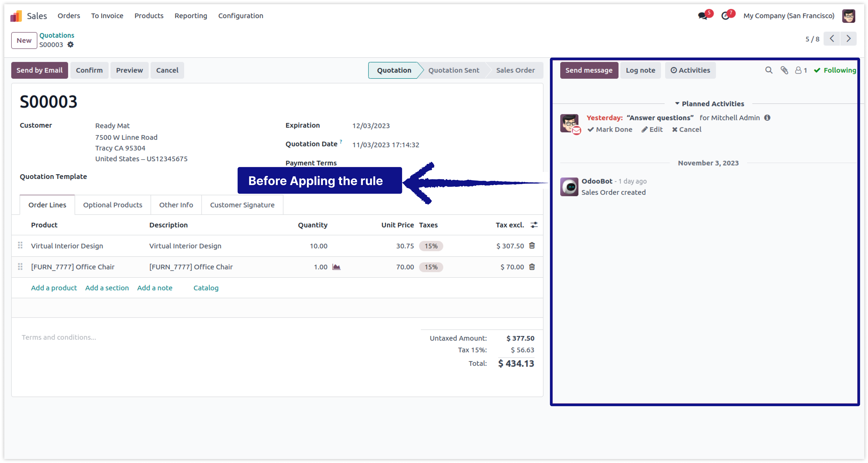The width and height of the screenshot is (868, 463).
Task: Open the Products menu
Action: tap(149, 16)
